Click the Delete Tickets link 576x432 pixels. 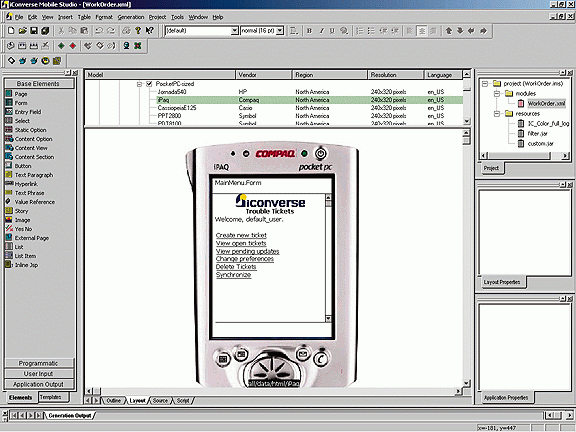[x=236, y=267]
